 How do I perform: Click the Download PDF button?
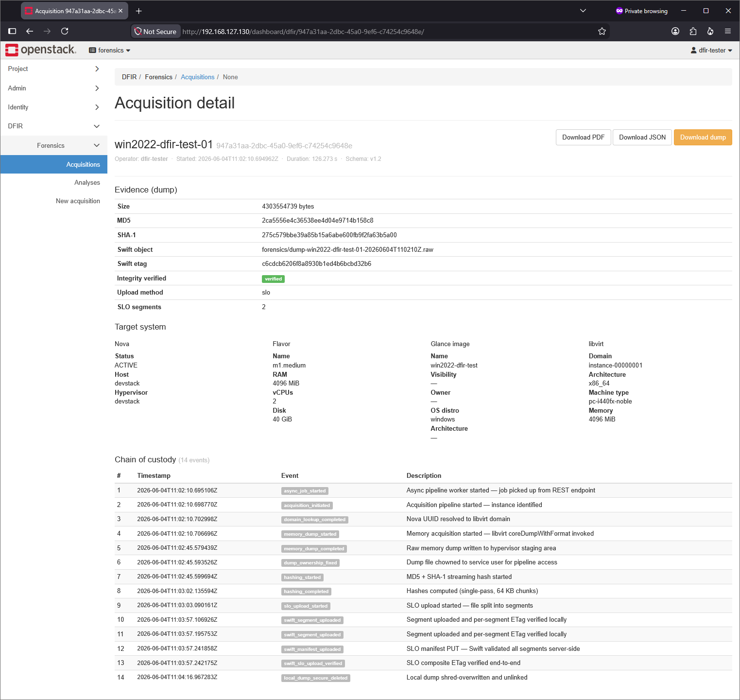(583, 137)
